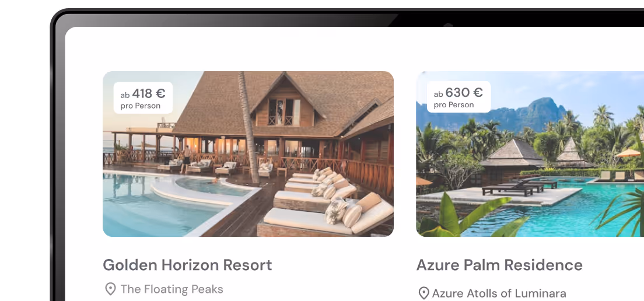This screenshot has height=301, width=644.
Task: Open the Golden Horizon Resort photo at the palm trunk
Action: point(249,127)
